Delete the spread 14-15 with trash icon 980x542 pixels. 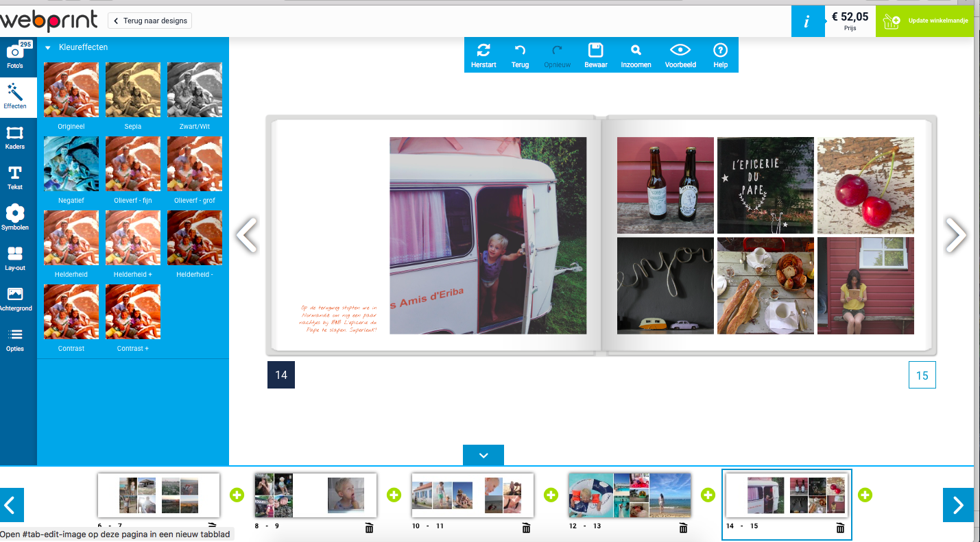(x=840, y=528)
